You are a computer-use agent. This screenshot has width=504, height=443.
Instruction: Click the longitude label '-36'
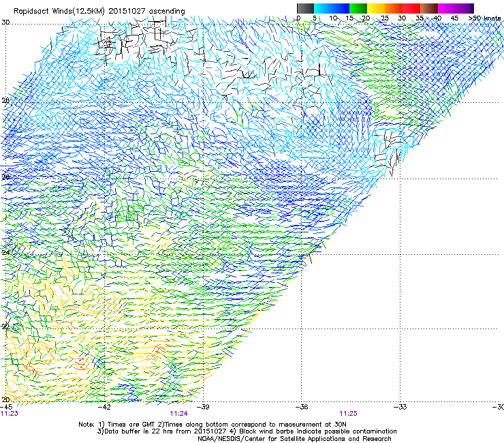coord(302,407)
